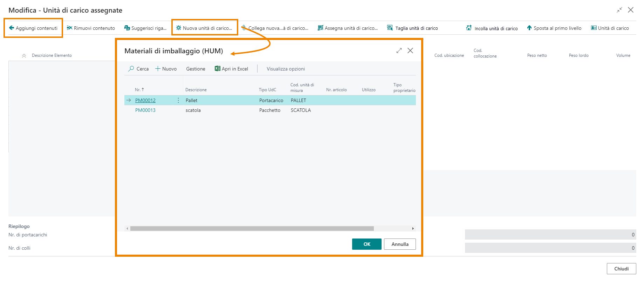Open link PM00012
Viewport: 644px width, 282px height.
(145, 100)
